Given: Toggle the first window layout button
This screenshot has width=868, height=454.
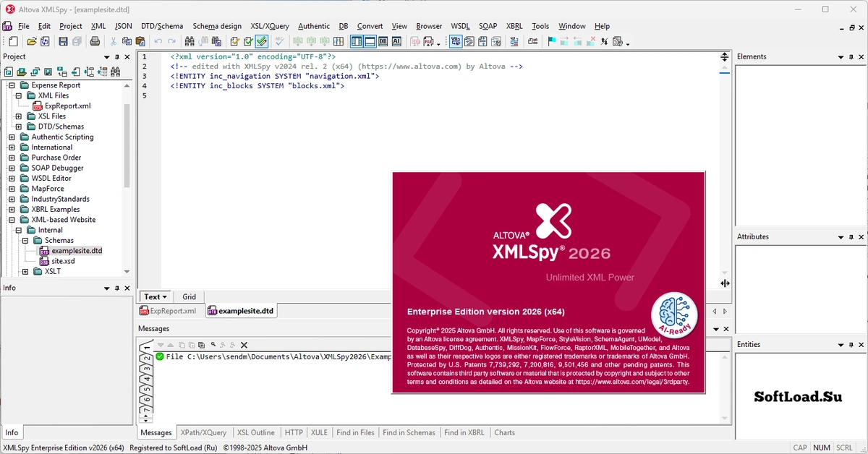Looking at the screenshot, I should (357, 42).
